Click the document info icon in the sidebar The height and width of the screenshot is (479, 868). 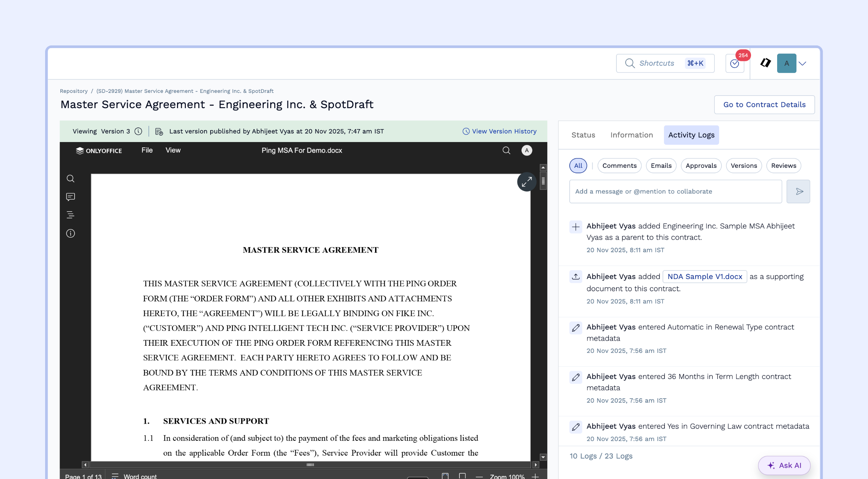tap(71, 233)
